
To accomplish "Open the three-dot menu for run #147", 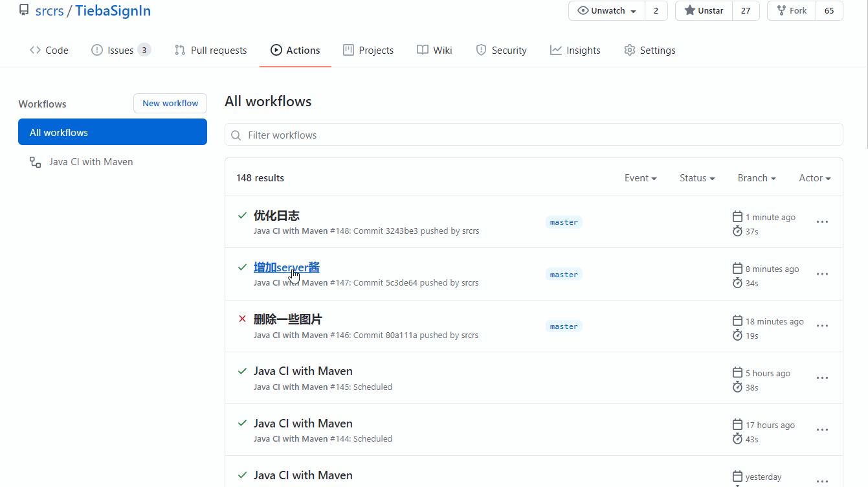I will point(822,274).
